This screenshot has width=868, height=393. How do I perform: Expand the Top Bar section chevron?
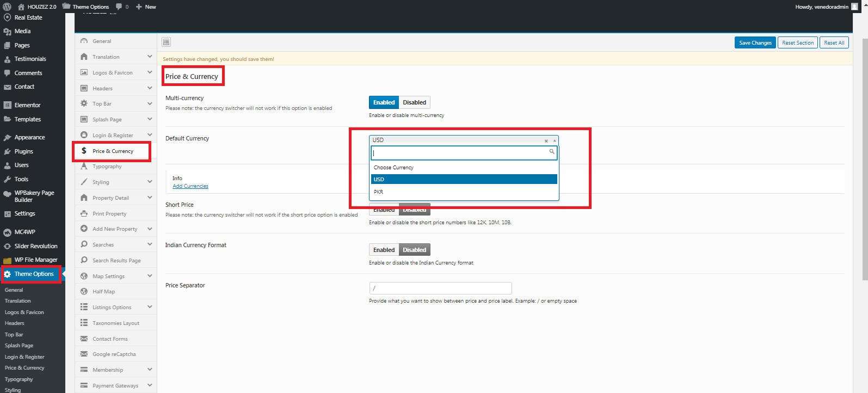coord(150,103)
